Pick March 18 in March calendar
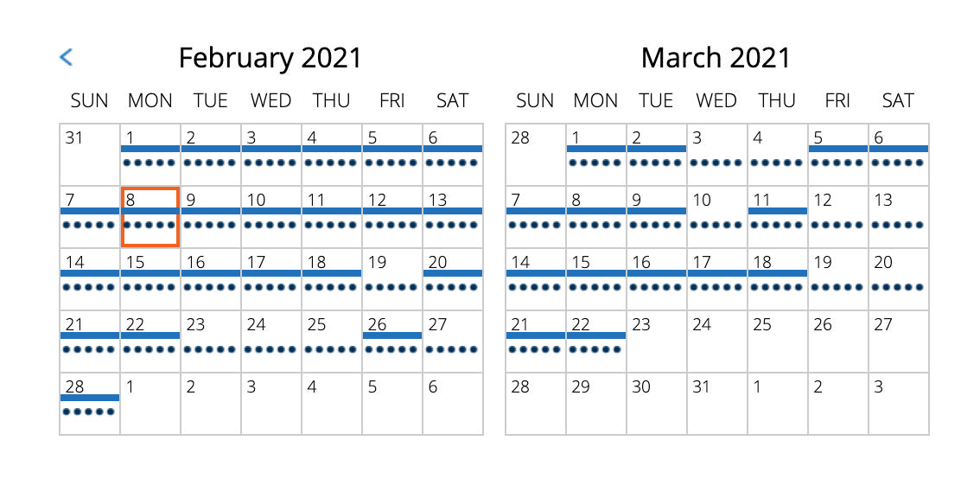Screen dimensions: 980x498 click(x=778, y=279)
